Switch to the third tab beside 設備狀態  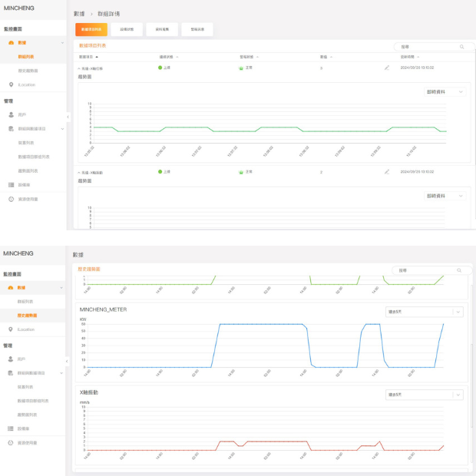point(162,29)
